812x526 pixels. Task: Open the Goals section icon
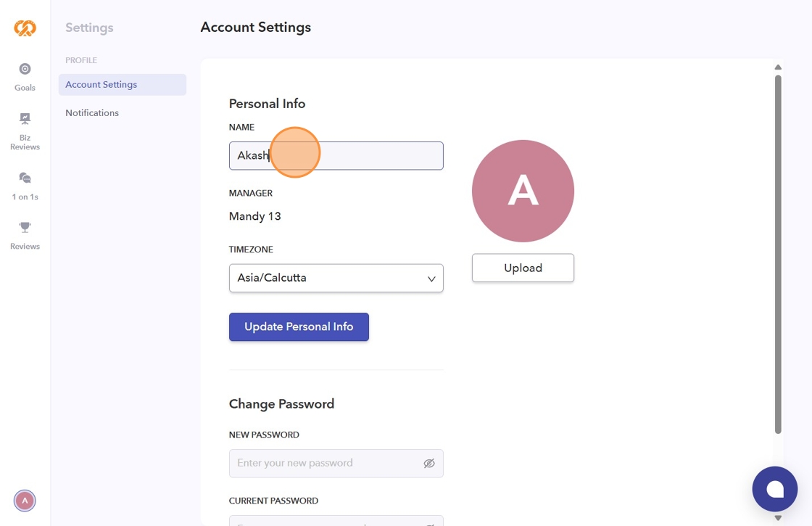pos(25,69)
